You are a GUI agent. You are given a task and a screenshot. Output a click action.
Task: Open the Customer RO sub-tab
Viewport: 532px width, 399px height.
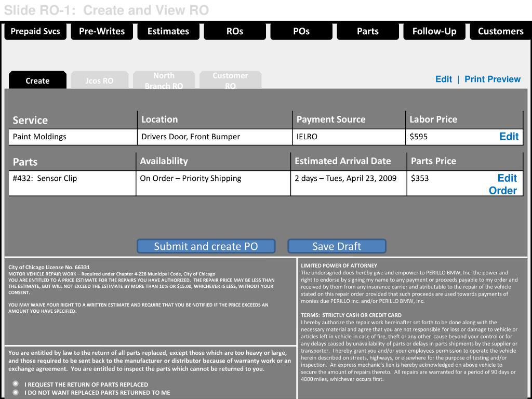click(x=230, y=81)
